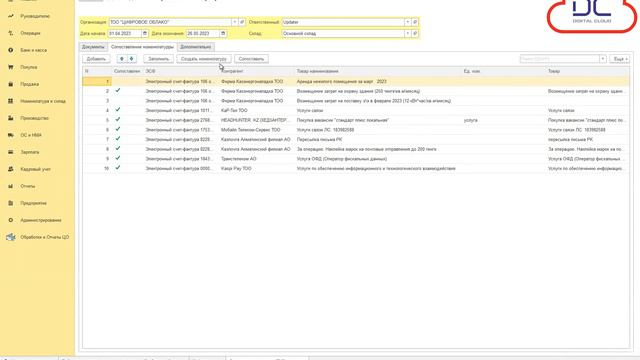Toggle Сопоставлен checkmark in row 7

click(x=118, y=139)
